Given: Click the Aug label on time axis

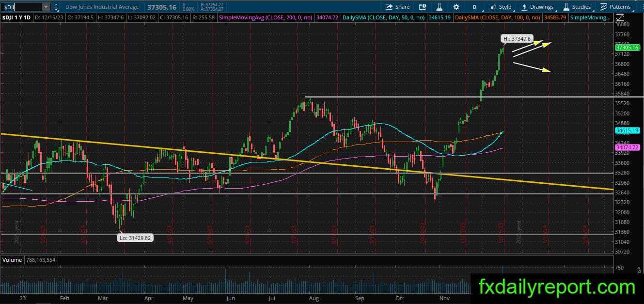Looking at the screenshot, I should [313, 299].
